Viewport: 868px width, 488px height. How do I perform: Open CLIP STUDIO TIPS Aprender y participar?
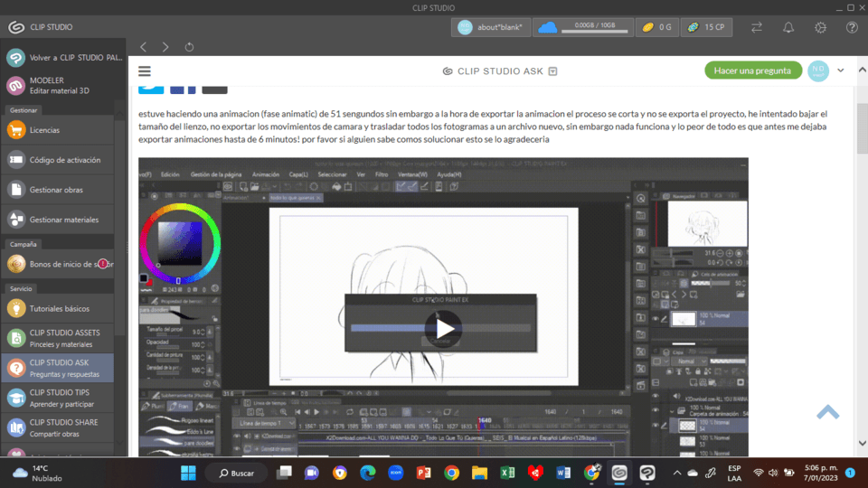click(58, 398)
